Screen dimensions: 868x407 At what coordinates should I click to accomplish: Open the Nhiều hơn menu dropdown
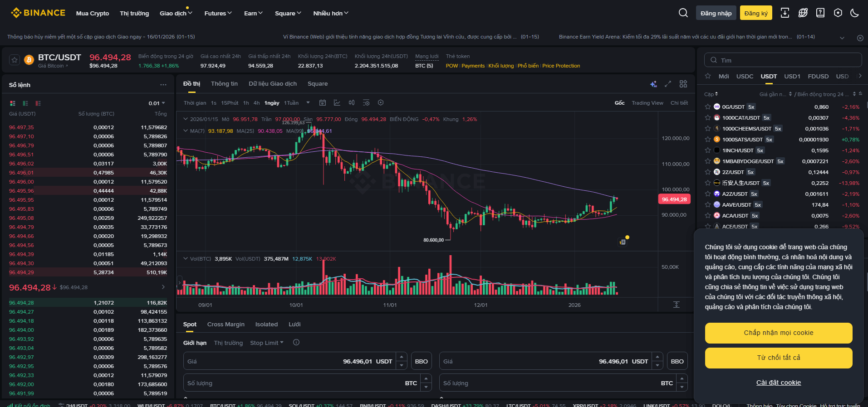coord(331,13)
